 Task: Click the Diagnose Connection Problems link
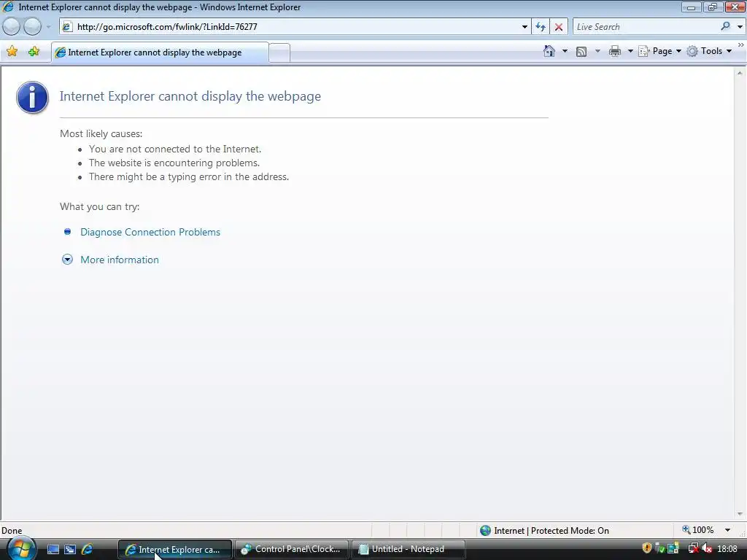[150, 232]
